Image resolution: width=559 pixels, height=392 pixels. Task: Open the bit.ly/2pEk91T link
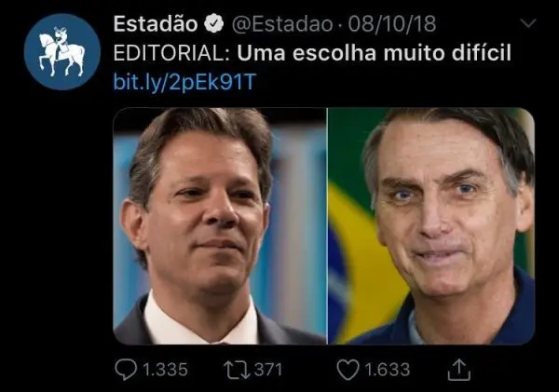point(184,82)
